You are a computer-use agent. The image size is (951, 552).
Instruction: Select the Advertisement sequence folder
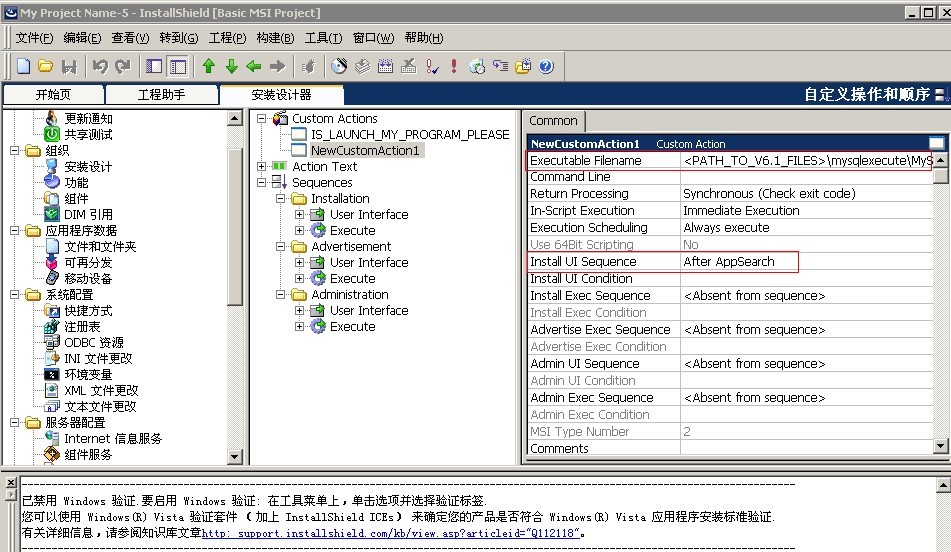pos(351,246)
